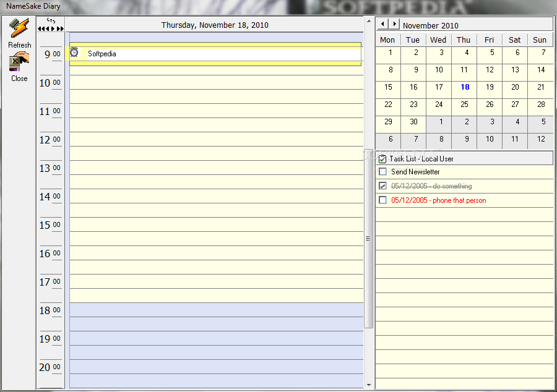Image resolution: width=557 pixels, height=392 pixels.
Task: Click the Send Newsletter task text
Action: tap(415, 172)
